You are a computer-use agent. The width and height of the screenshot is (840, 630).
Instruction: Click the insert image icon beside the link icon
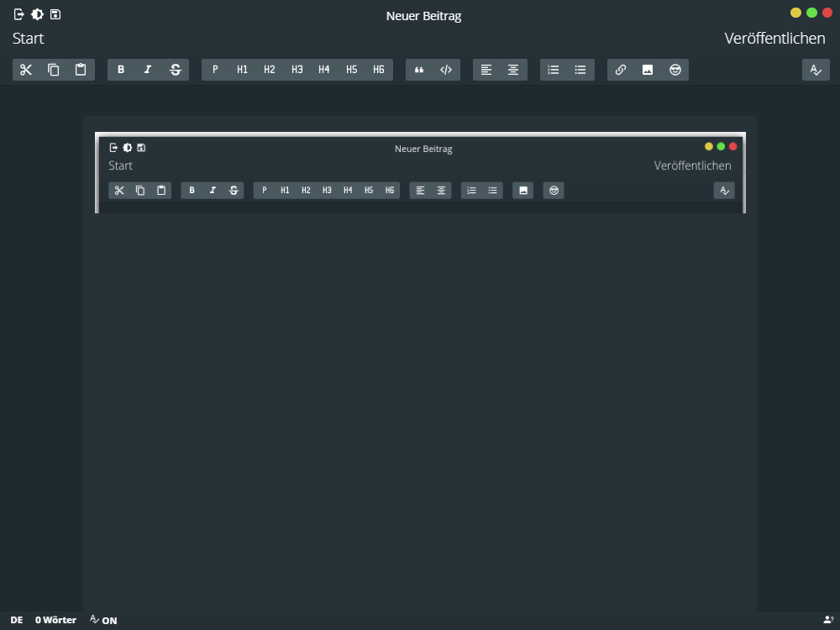[648, 70]
